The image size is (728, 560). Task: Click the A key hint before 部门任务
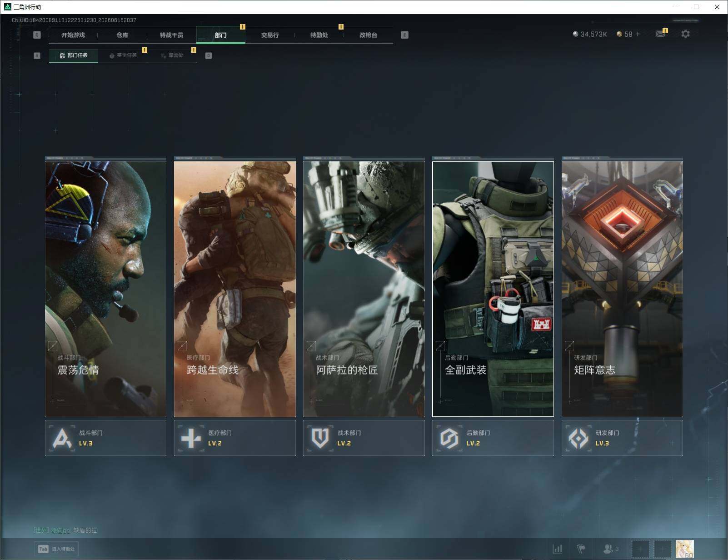click(37, 55)
